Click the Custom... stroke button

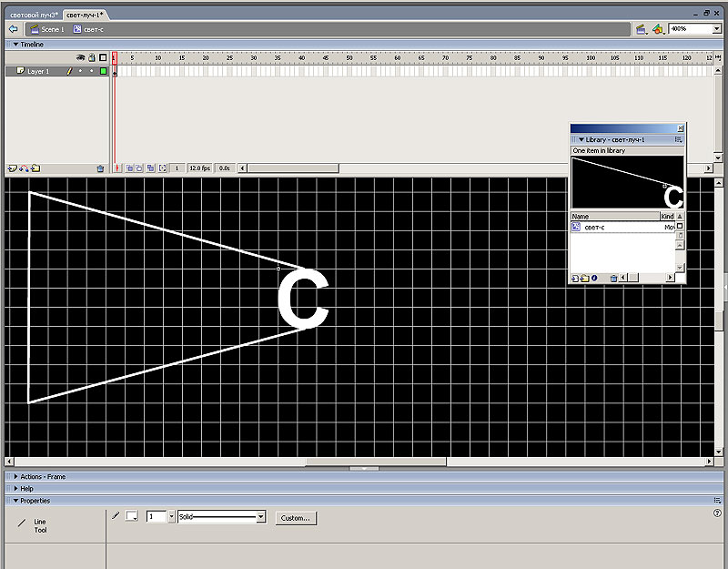coord(295,517)
